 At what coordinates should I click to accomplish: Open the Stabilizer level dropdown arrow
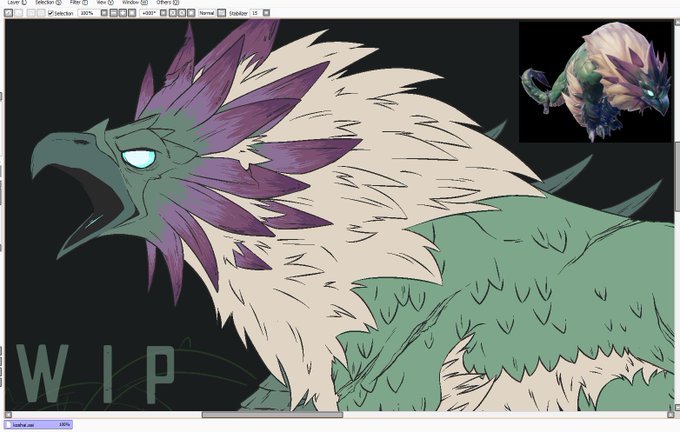[266, 13]
